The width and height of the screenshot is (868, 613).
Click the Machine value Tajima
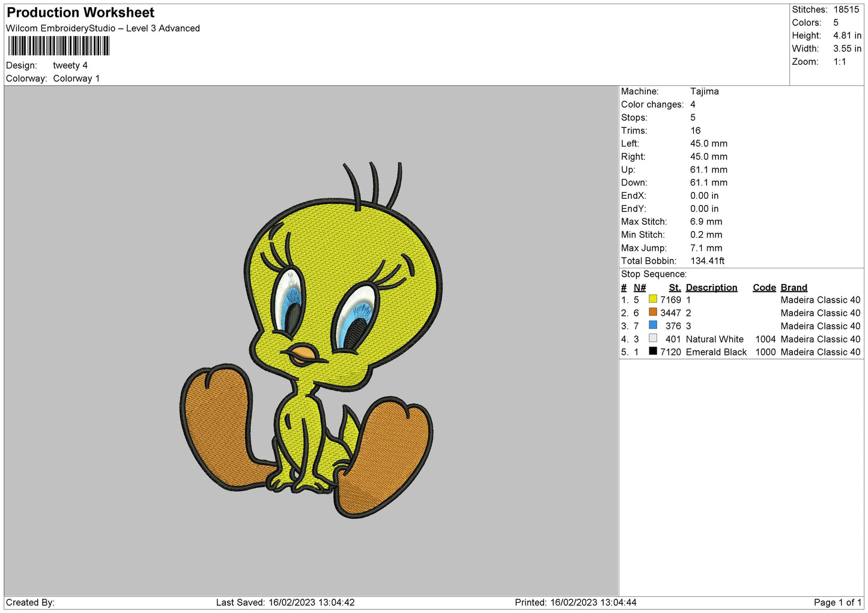704,91
